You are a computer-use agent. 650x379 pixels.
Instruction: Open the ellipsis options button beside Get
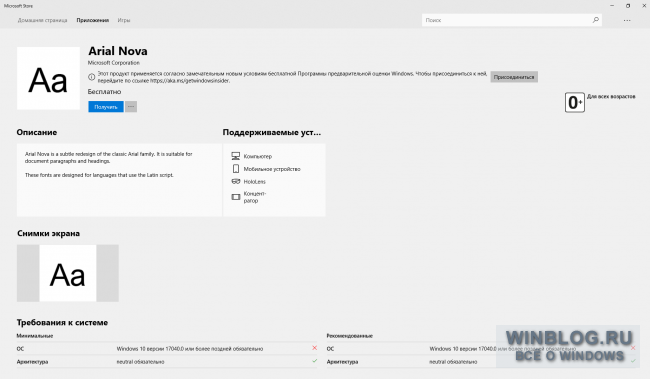(x=131, y=107)
